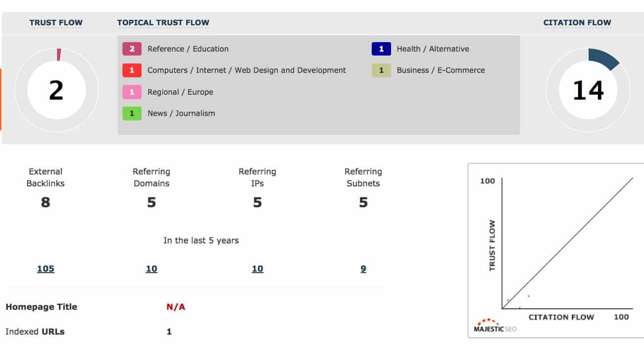The height and width of the screenshot is (345, 644).
Task: Open the 10 referring domains link
Action: click(x=151, y=269)
